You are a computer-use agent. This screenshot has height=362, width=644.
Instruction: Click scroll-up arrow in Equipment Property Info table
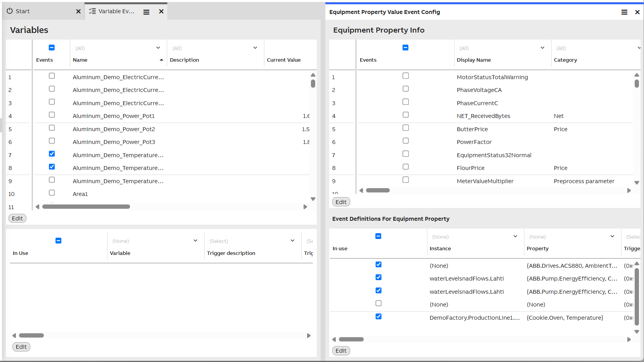tap(637, 75)
